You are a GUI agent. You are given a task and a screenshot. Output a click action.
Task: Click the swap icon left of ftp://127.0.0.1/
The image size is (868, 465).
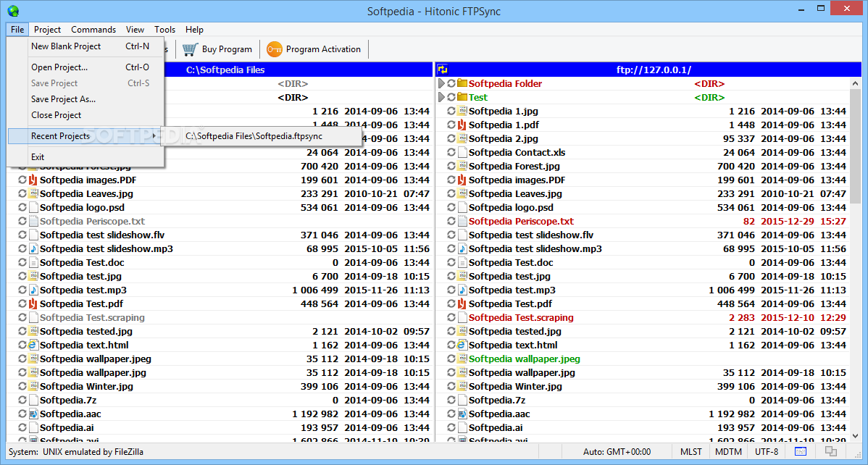(x=443, y=70)
